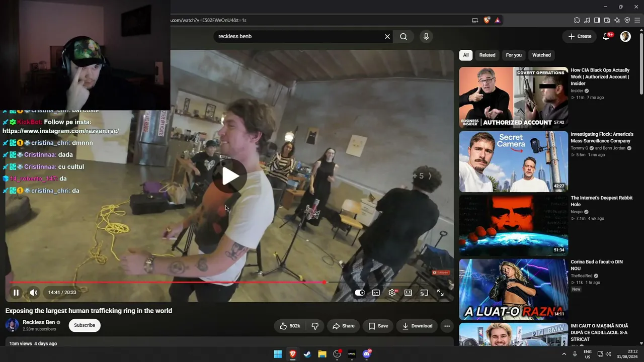Enter fullscreen mode in the player

coord(440,293)
